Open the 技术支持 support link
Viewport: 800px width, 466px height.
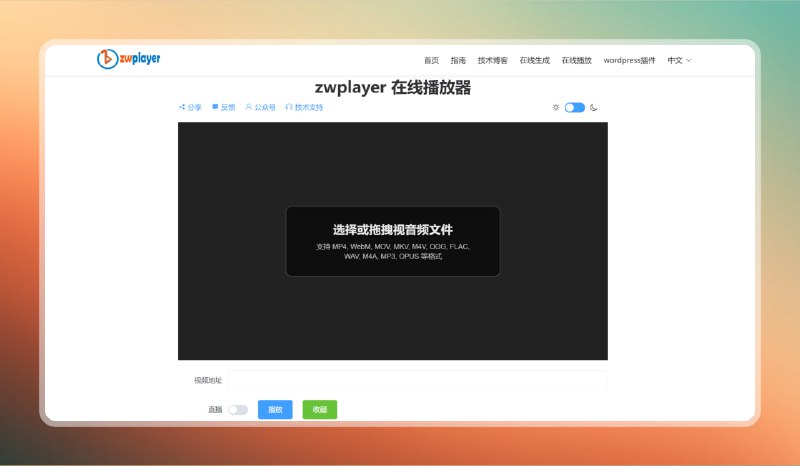coord(304,107)
